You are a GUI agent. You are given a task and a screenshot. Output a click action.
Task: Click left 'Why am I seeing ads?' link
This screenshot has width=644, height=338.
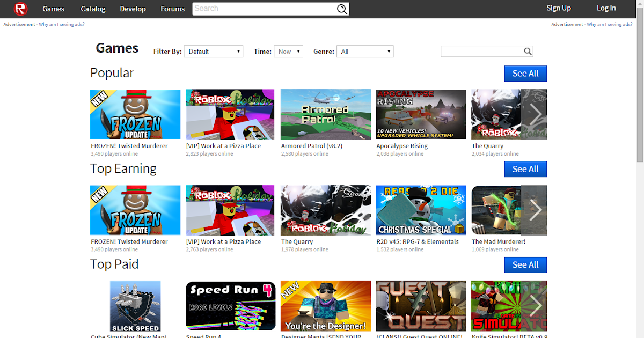pyautogui.click(x=62, y=24)
